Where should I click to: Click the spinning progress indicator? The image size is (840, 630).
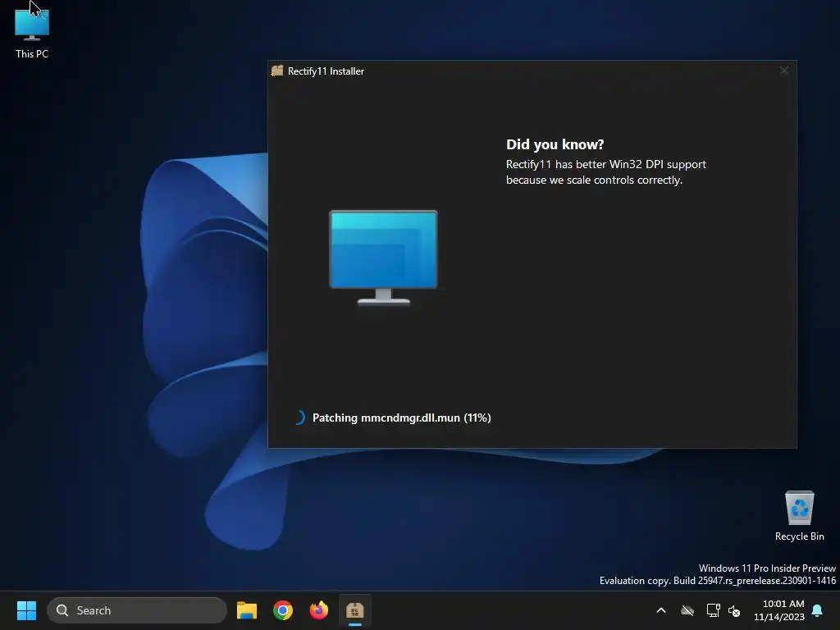pos(299,418)
